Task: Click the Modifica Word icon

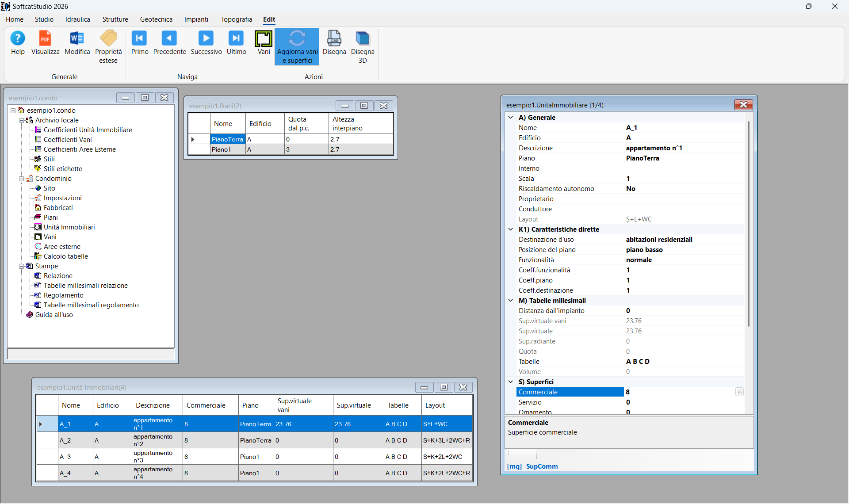Action: (x=77, y=43)
